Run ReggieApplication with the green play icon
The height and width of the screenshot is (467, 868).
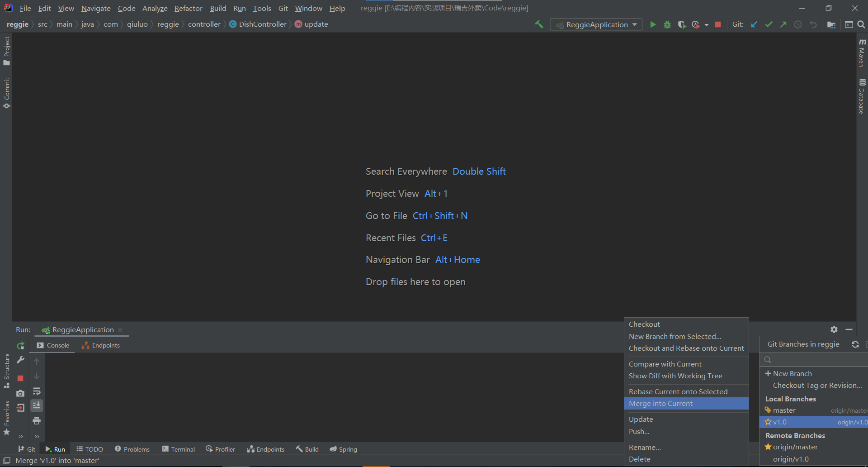[653, 24]
